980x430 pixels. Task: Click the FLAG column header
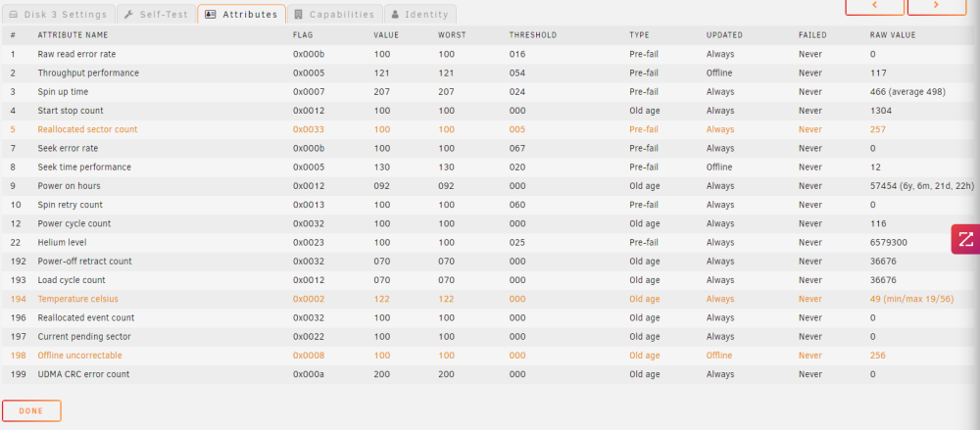click(303, 35)
